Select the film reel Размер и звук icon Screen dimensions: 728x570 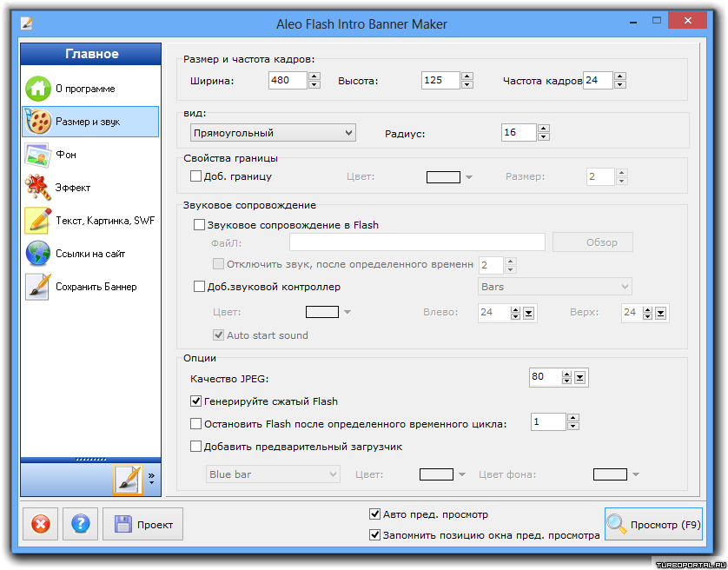coord(37,122)
